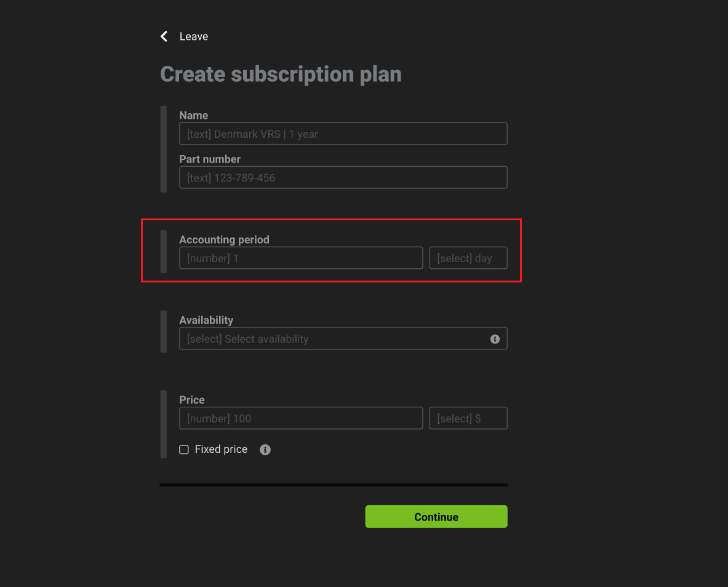This screenshot has width=728, height=587.
Task: Click the Availability section label
Action: [x=206, y=320]
